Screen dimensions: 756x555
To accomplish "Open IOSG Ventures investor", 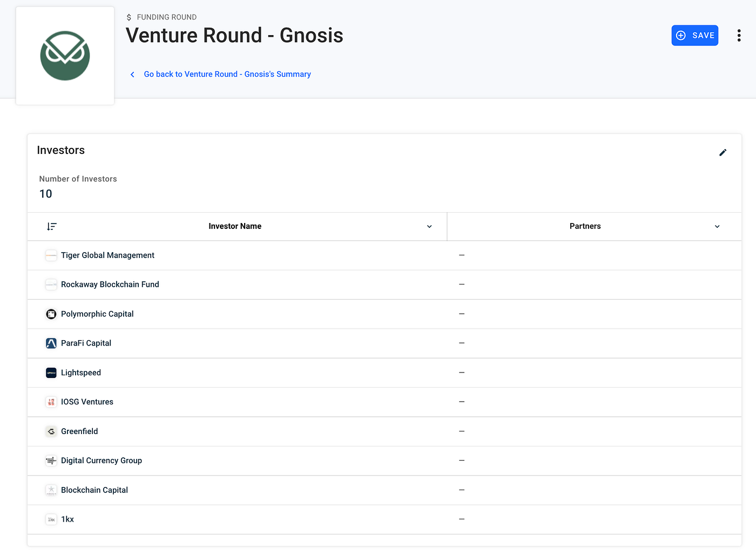I will (x=87, y=402).
